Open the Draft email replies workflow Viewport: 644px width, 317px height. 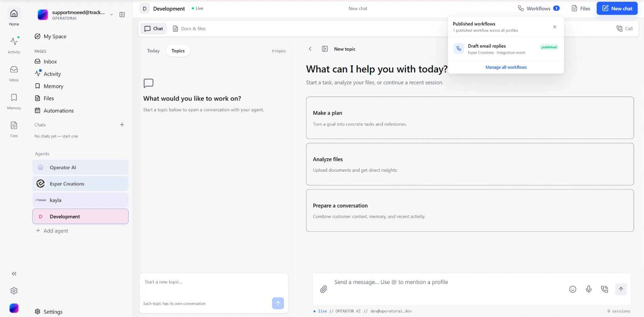point(506,49)
